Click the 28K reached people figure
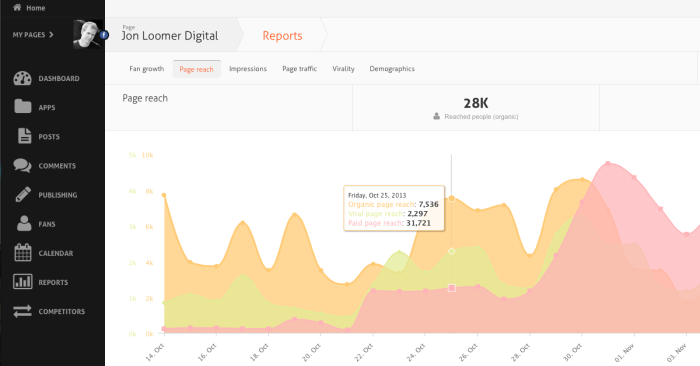The image size is (700, 366). (476, 103)
